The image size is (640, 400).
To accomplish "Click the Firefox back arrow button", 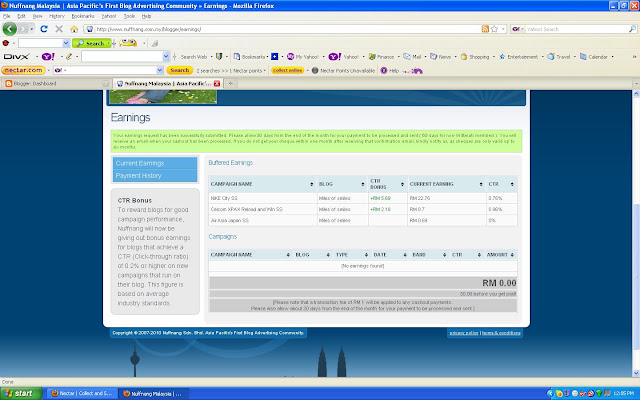I will tap(10, 29).
